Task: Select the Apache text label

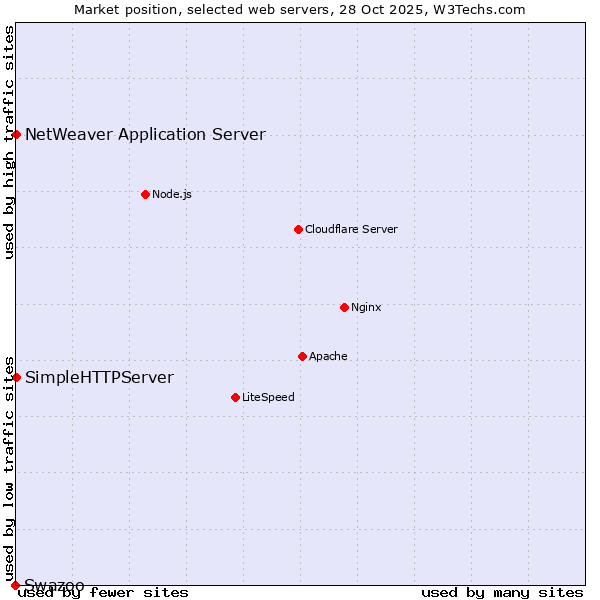Action: tap(328, 356)
